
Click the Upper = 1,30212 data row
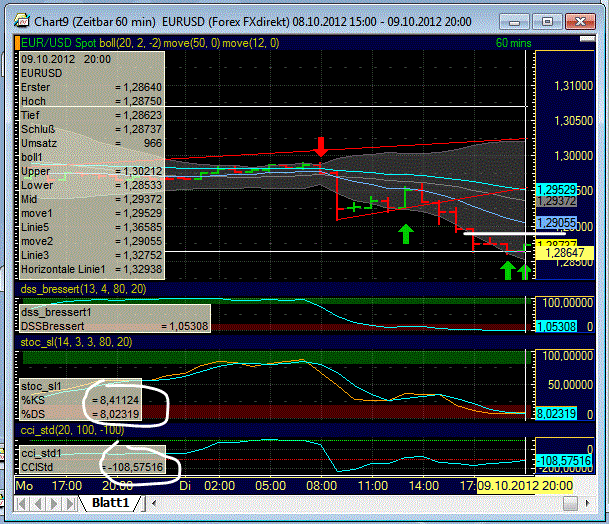pos(91,171)
